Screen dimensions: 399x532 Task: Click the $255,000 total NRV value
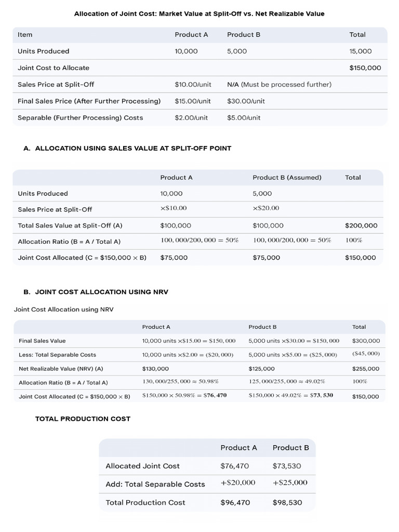[x=365, y=369]
